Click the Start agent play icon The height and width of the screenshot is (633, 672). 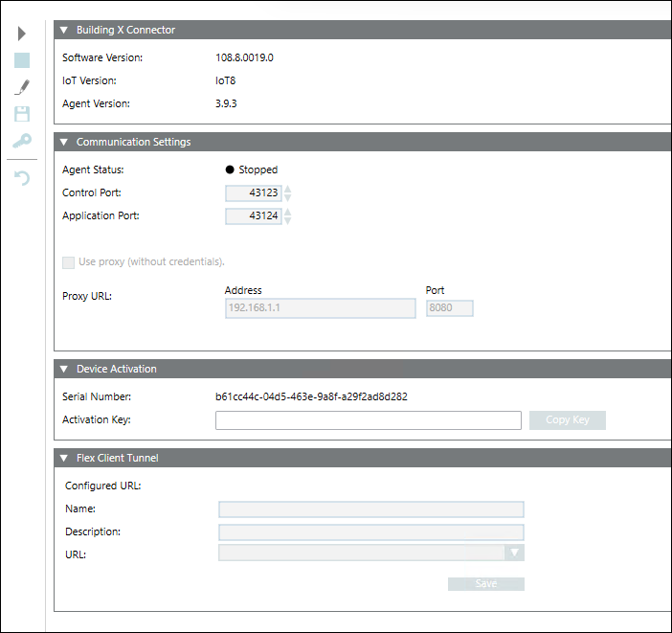pyautogui.click(x=22, y=34)
